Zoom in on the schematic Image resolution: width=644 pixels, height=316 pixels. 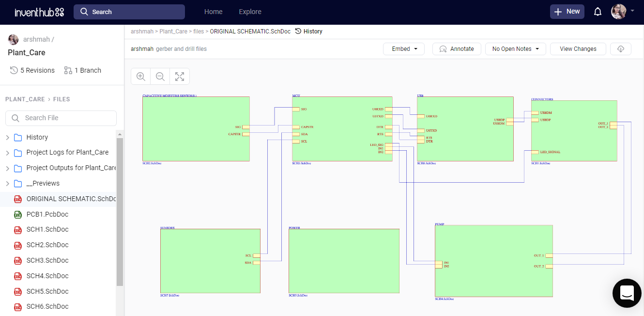[141, 77]
